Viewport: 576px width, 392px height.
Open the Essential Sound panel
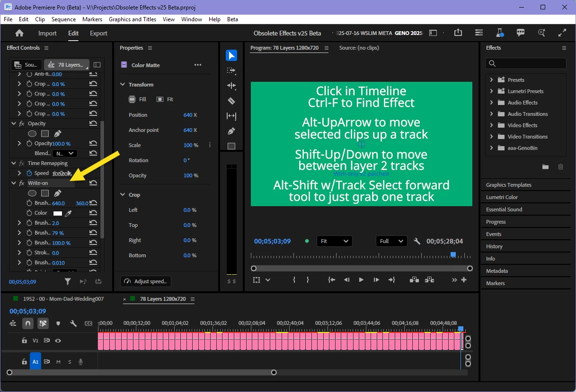(x=504, y=209)
